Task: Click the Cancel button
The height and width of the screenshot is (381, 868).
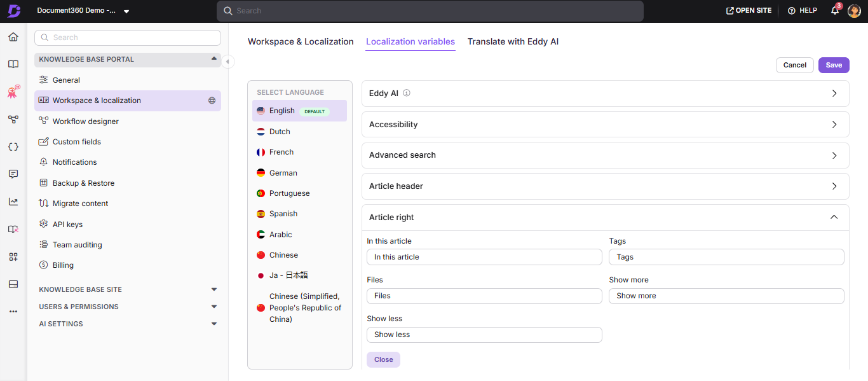Action: pyautogui.click(x=794, y=65)
